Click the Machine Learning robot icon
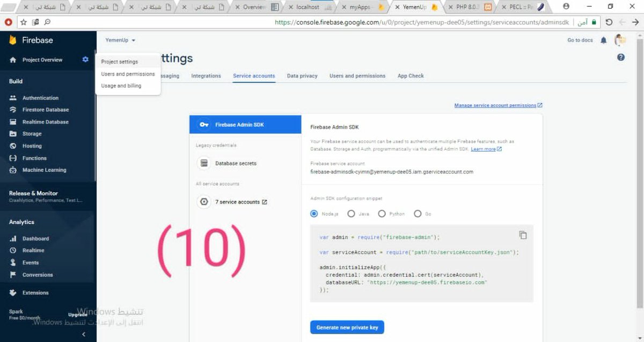Screen dimensions: 644x342 (13, 170)
